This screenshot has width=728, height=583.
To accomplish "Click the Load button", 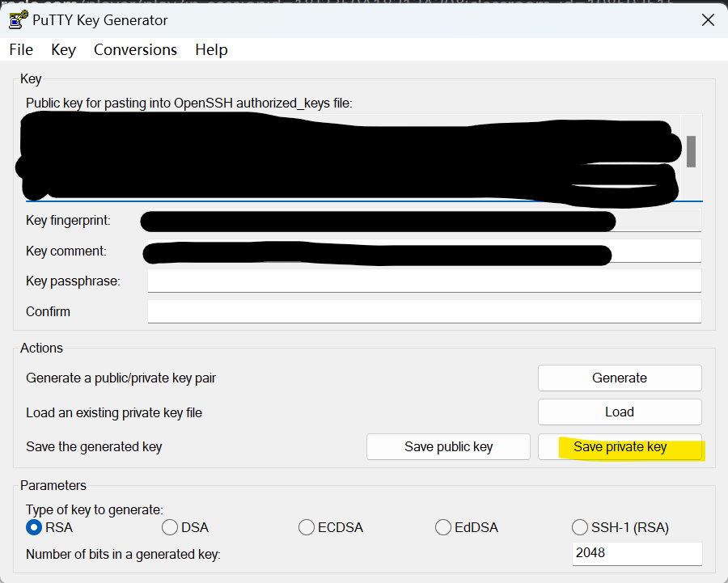I will [620, 412].
